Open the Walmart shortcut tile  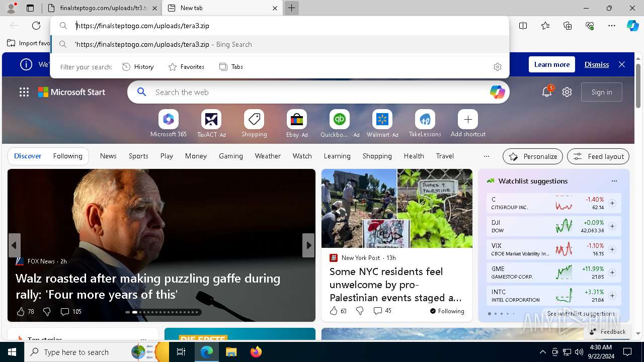coord(382,124)
